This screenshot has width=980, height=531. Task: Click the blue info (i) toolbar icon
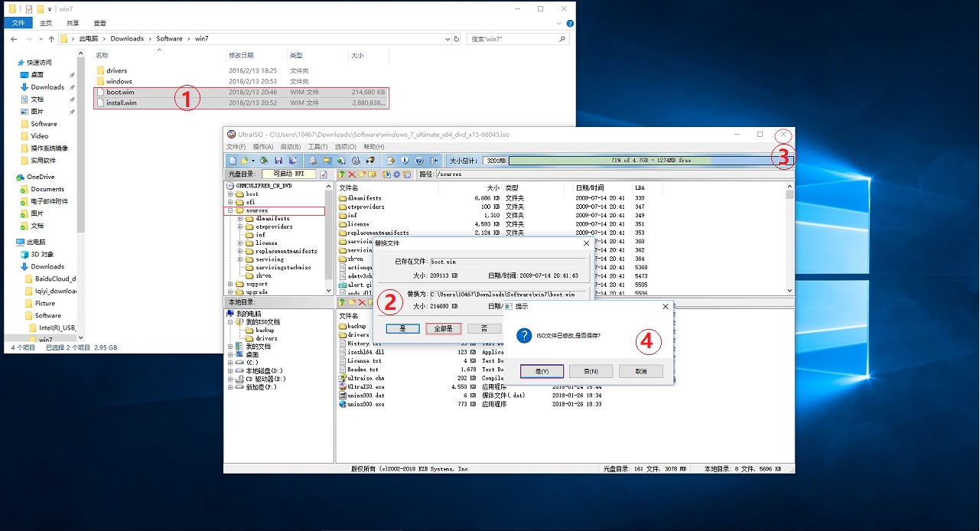[x=405, y=161]
